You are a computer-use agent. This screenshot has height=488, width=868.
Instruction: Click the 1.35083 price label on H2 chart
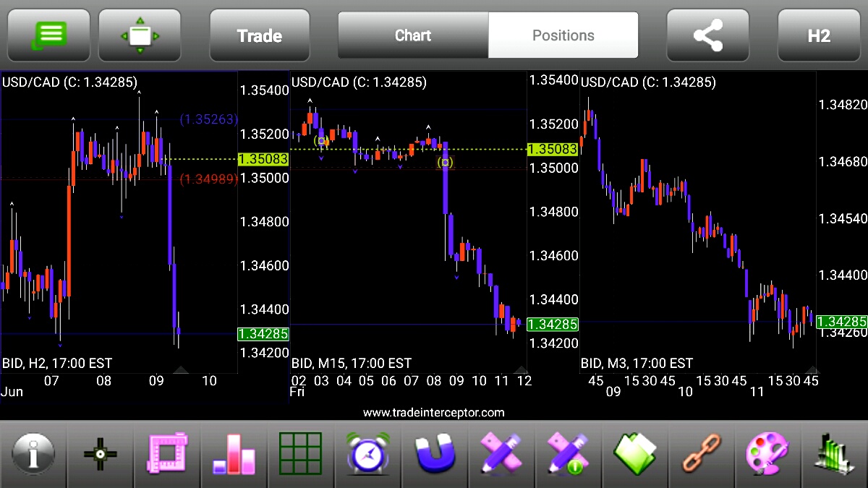(x=263, y=159)
